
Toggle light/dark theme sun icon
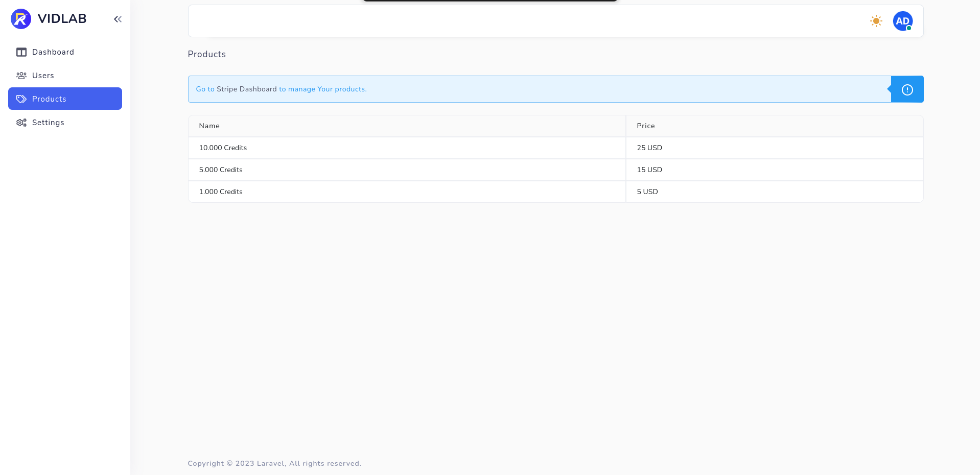876,21
